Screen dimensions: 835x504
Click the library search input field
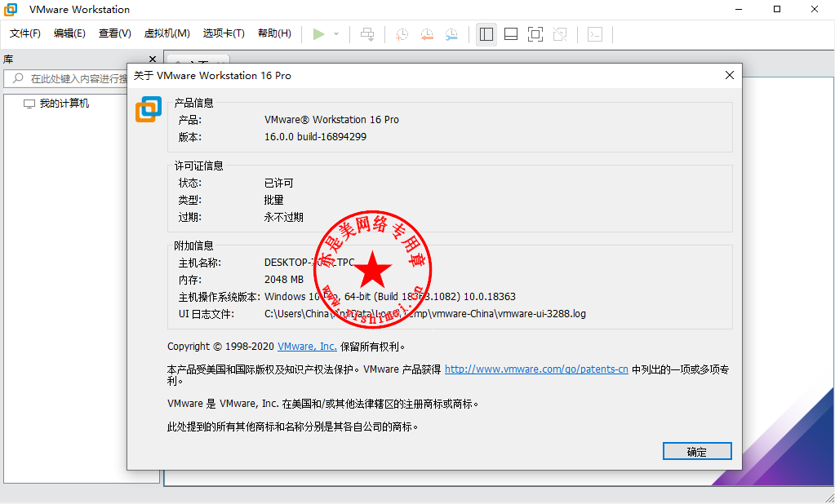coord(66,79)
